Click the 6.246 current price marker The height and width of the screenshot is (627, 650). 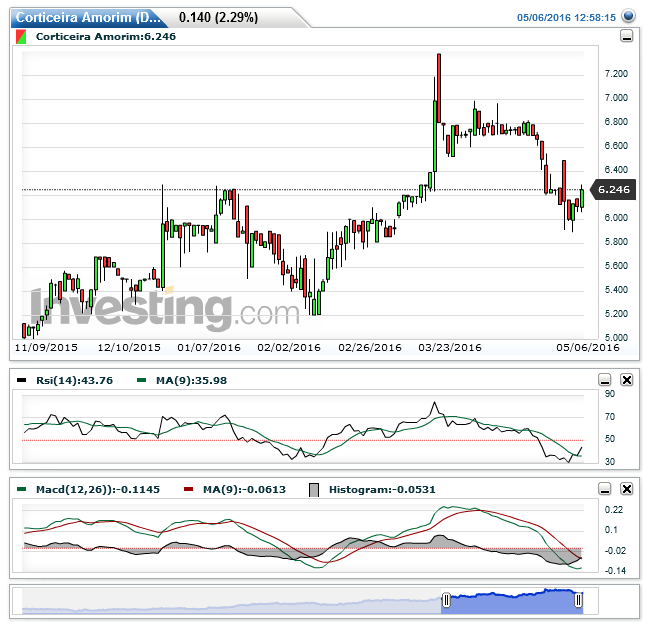614,190
